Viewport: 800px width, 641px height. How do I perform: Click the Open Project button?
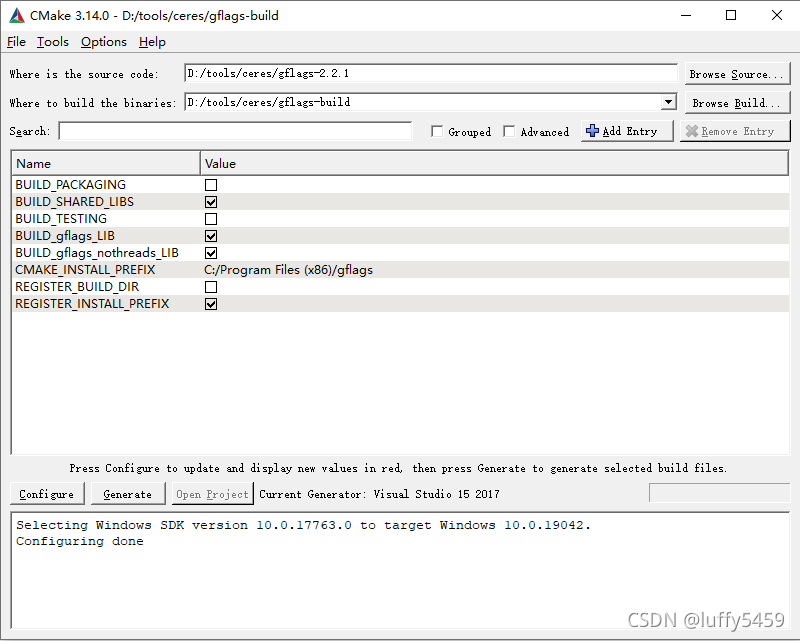point(212,494)
